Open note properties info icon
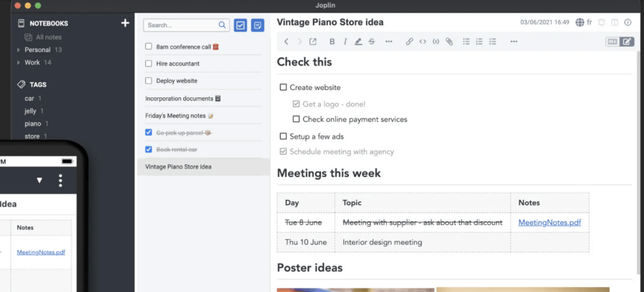 click(x=628, y=22)
